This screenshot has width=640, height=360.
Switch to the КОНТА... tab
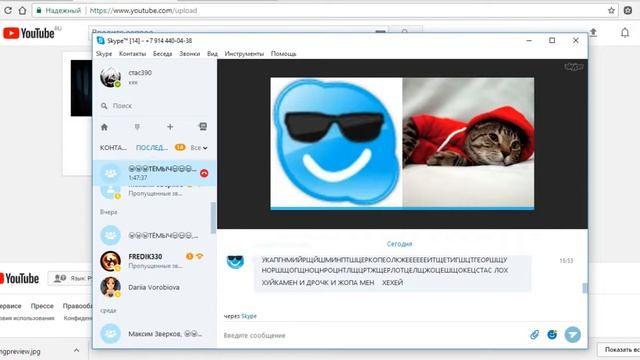tap(113, 148)
